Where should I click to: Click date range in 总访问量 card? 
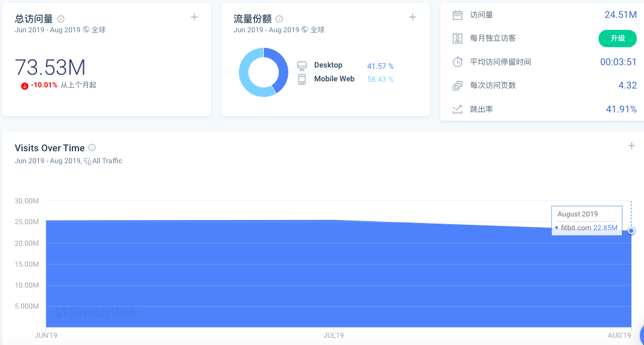[x=48, y=29]
